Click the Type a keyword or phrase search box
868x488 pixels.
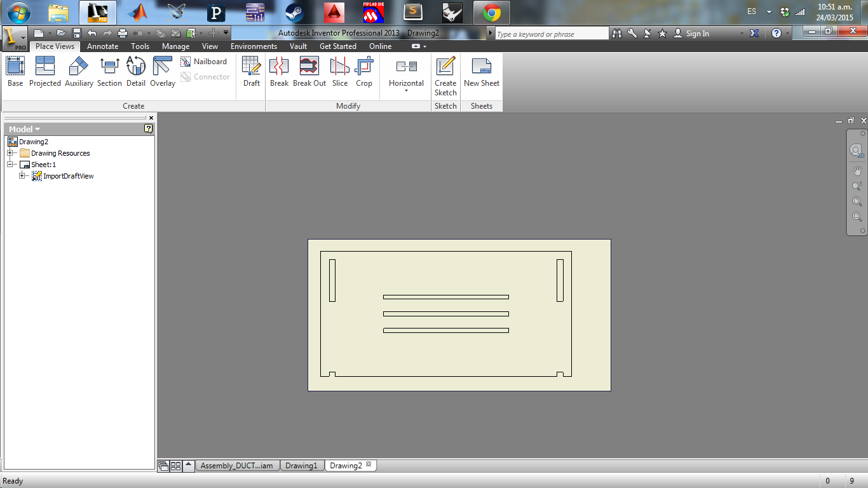(x=552, y=34)
